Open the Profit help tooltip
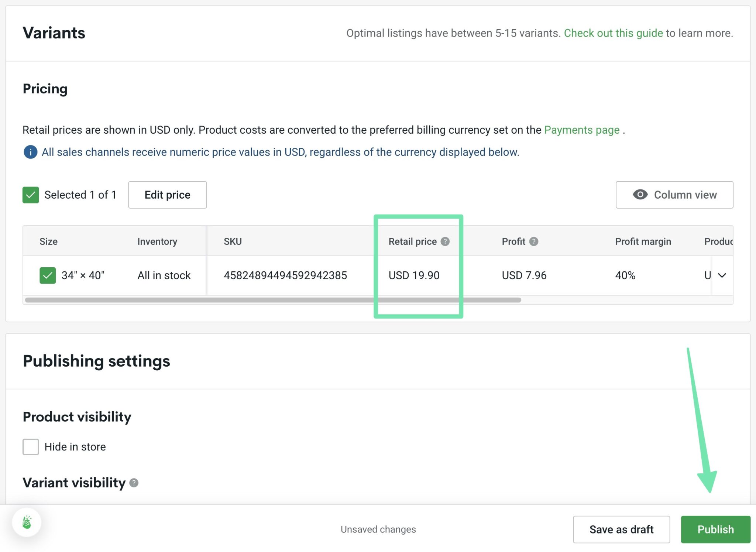 click(x=534, y=241)
